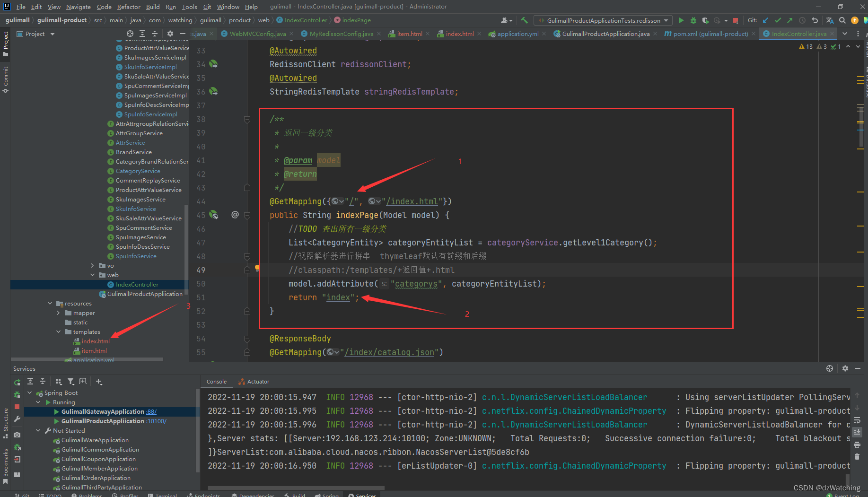The image size is (868, 497).
Task: Rerun the selected service in Services
Action: [18, 382]
